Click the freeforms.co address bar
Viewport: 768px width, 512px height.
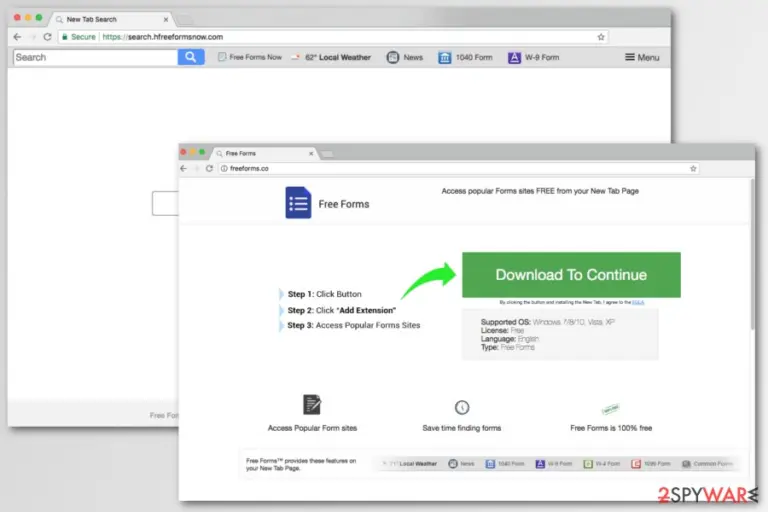[458, 168]
